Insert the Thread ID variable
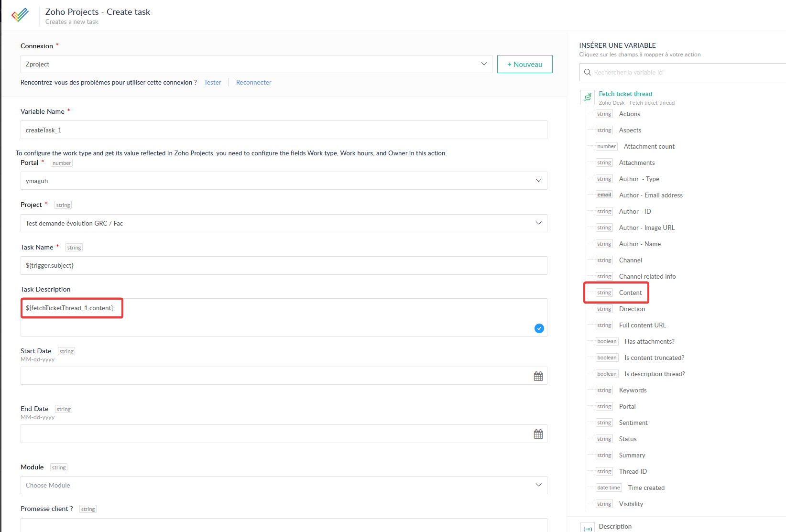This screenshot has width=786, height=532. coord(633,471)
